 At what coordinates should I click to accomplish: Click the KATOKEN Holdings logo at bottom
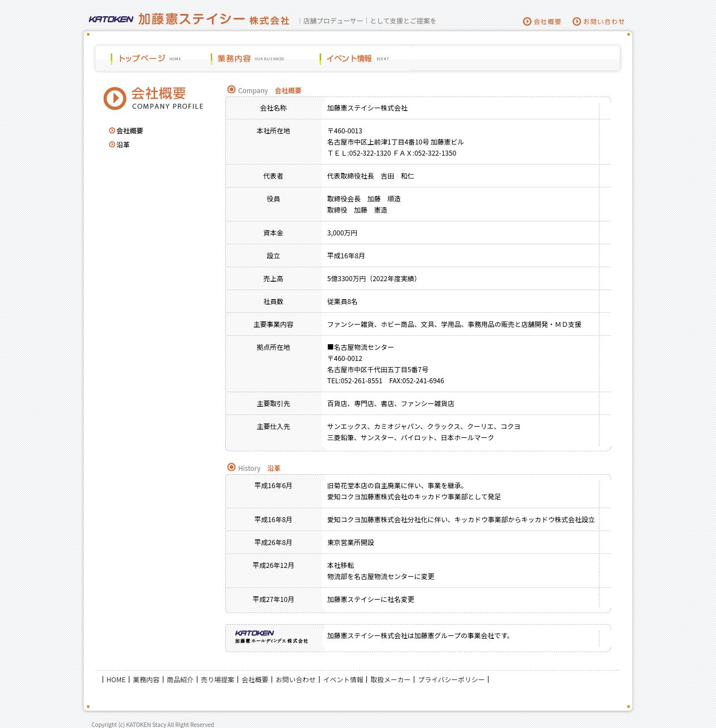click(272, 637)
